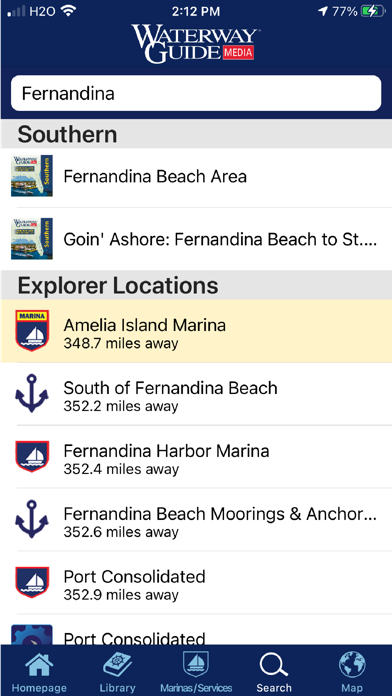Open Fernandina Beach Area guide thumbnail
392x696 pixels.
tap(32, 176)
